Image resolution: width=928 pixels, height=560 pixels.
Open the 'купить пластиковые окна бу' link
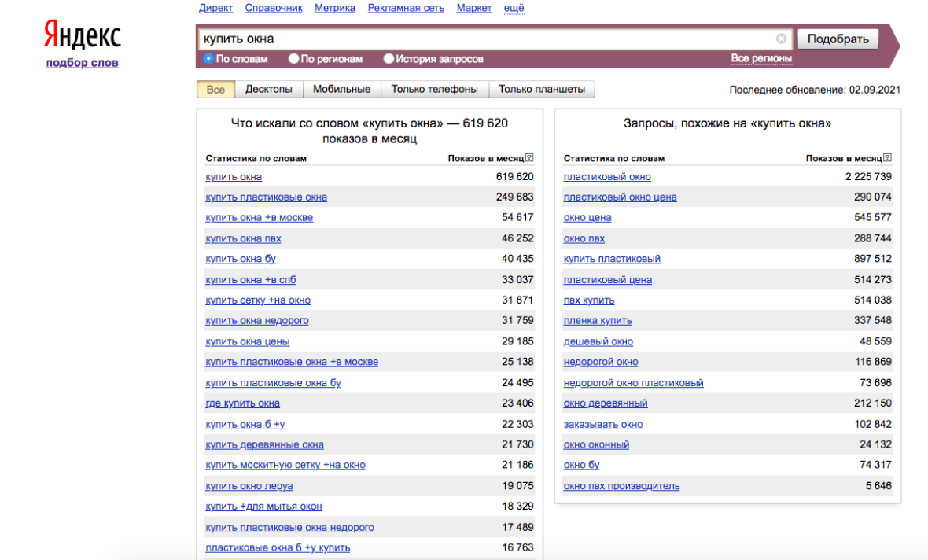point(274,383)
